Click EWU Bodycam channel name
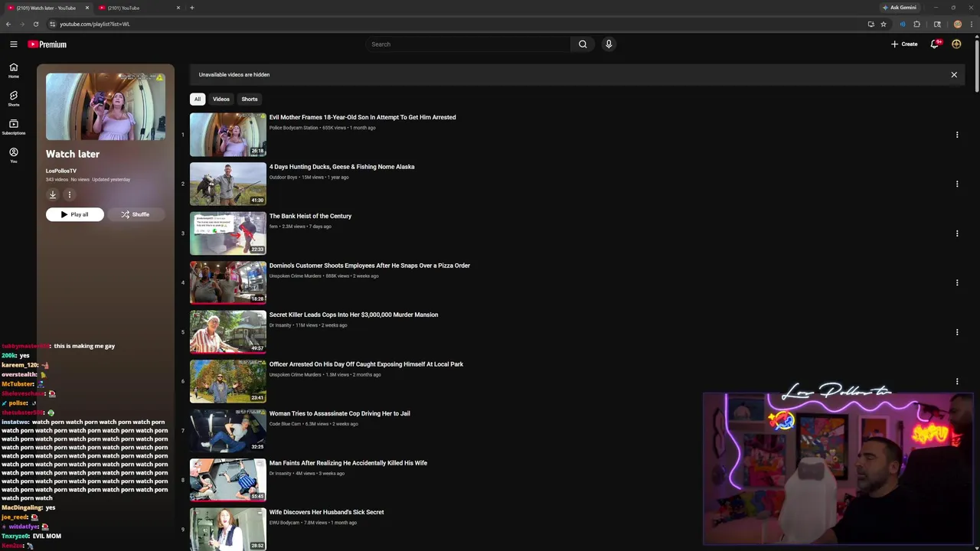Image resolution: width=980 pixels, height=551 pixels. coord(284,523)
